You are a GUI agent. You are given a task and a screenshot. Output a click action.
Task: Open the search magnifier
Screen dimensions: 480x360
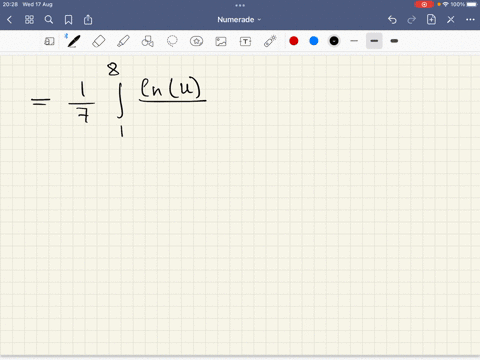coord(49,20)
